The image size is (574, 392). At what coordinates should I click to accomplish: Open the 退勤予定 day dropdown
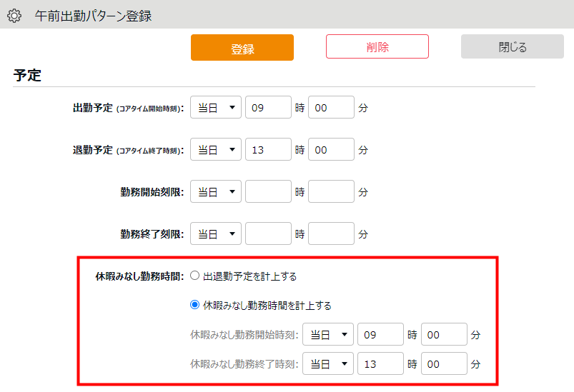pos(216,150)
